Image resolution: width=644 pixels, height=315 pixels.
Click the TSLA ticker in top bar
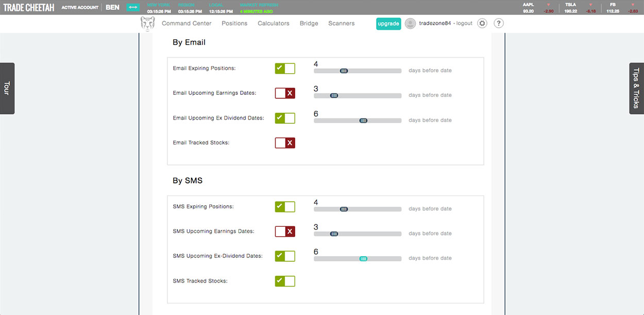(x=570, y=5)
